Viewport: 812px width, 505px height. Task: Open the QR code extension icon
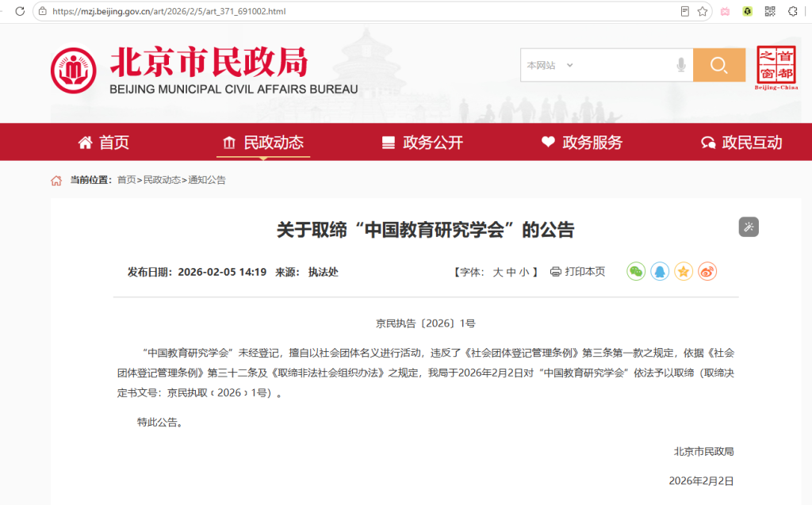click(770, 11)
